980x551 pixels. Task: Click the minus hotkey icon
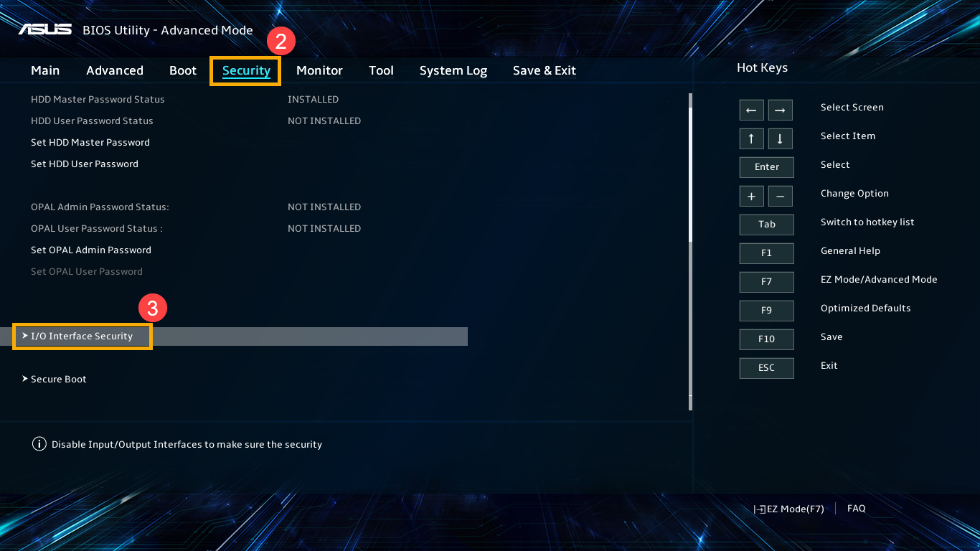pos(780,196)
